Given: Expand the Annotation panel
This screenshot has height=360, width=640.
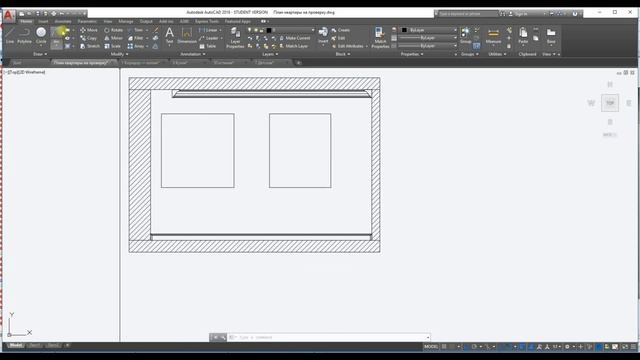Looking at the screenshot, I should pos(193,54).
